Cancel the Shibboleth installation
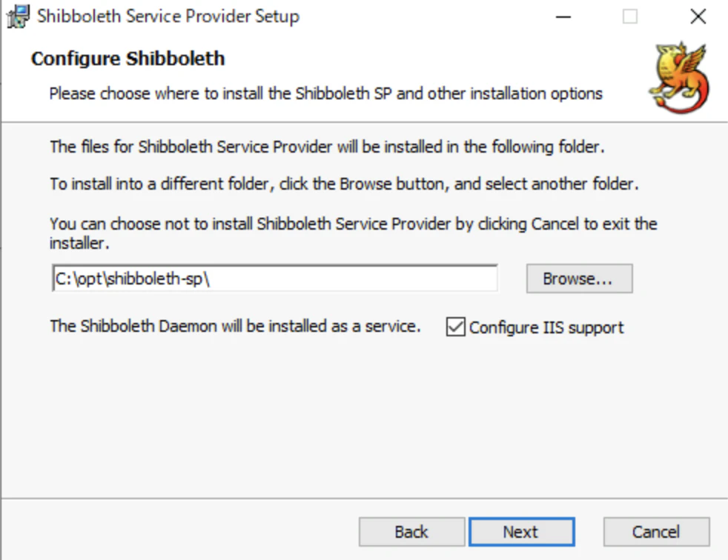Viewport: 728px width, 560px height. pos(656,532)
